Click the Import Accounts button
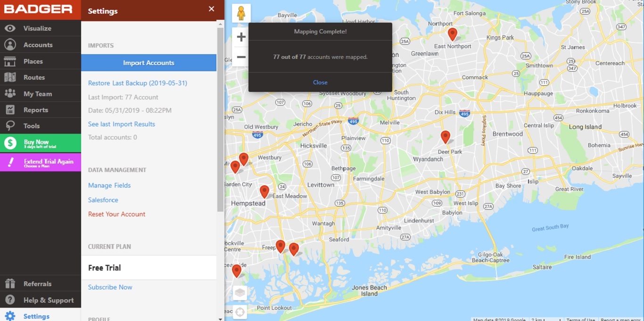This screenshot has height=321, width=644. point(149,63)
